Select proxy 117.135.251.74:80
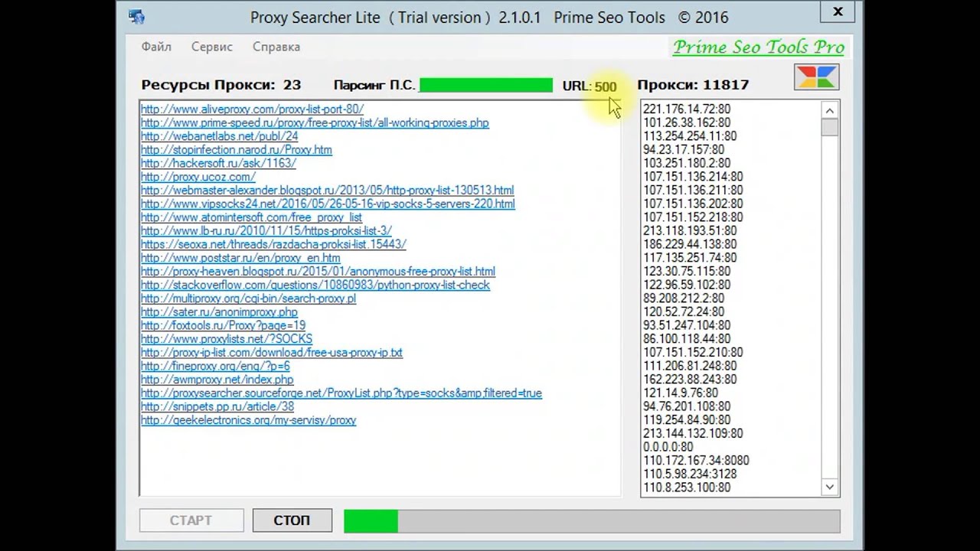 [x=690, y=258]
